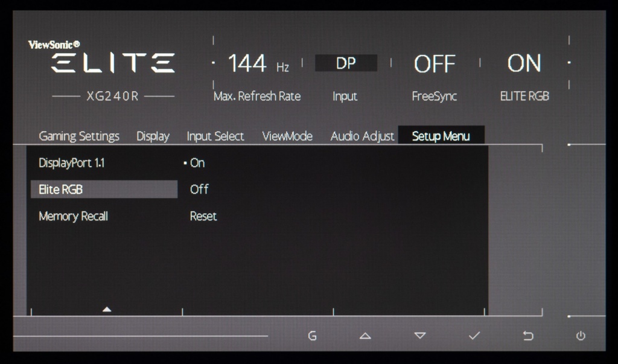This screenshot has height=364, width=618.
Task: Confirm selection with the checkmark icon
Action: [x=474, y=336]
